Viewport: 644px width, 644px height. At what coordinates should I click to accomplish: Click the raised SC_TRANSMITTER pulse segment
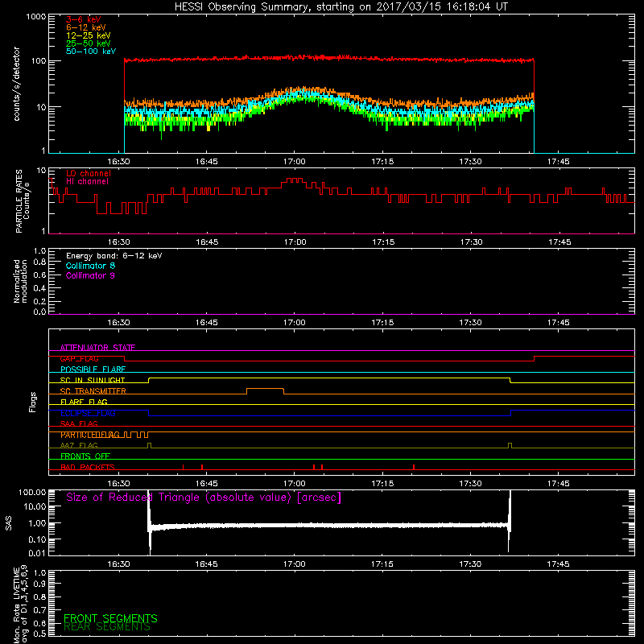(266, 389)
